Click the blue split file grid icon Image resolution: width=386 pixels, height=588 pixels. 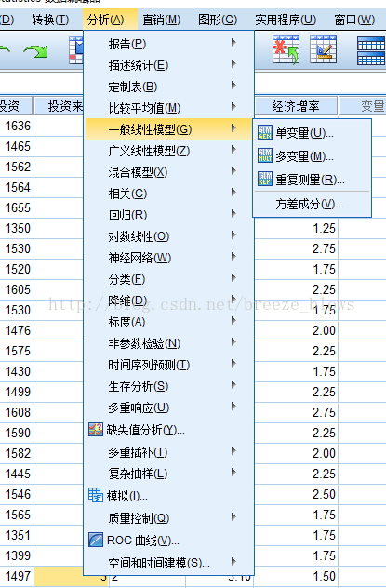[x=371, y=50]
